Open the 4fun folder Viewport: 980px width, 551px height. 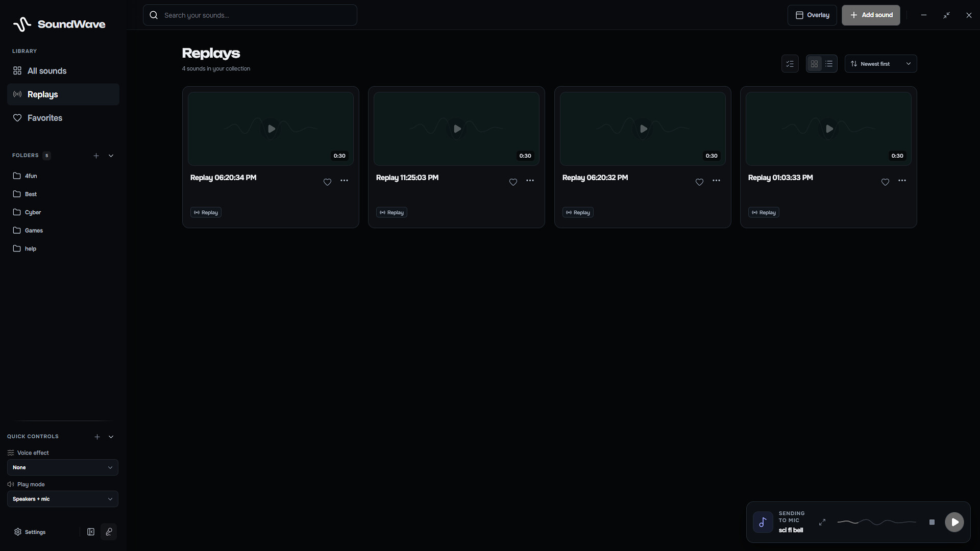tap(63, 176)
